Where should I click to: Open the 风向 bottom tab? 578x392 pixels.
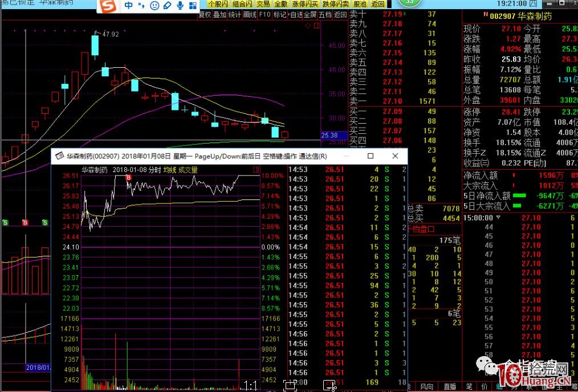click(x=426, y=387)
